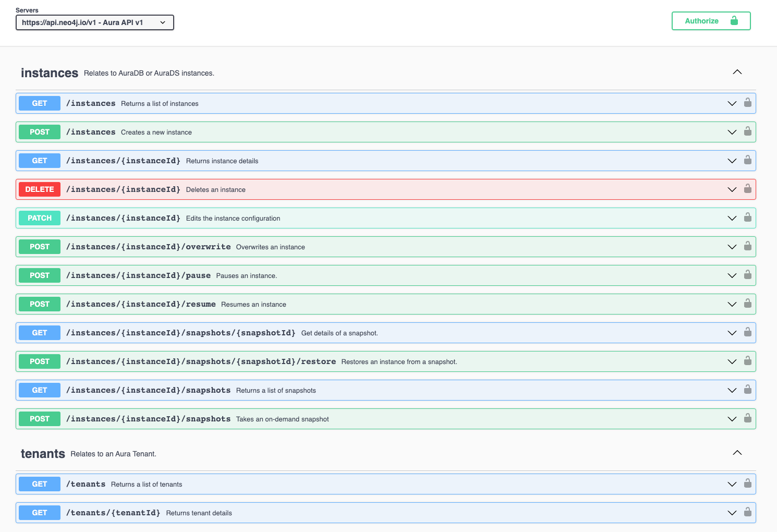
Task: Expand Returns tenant details chevron
Action: tap(732, 513)
